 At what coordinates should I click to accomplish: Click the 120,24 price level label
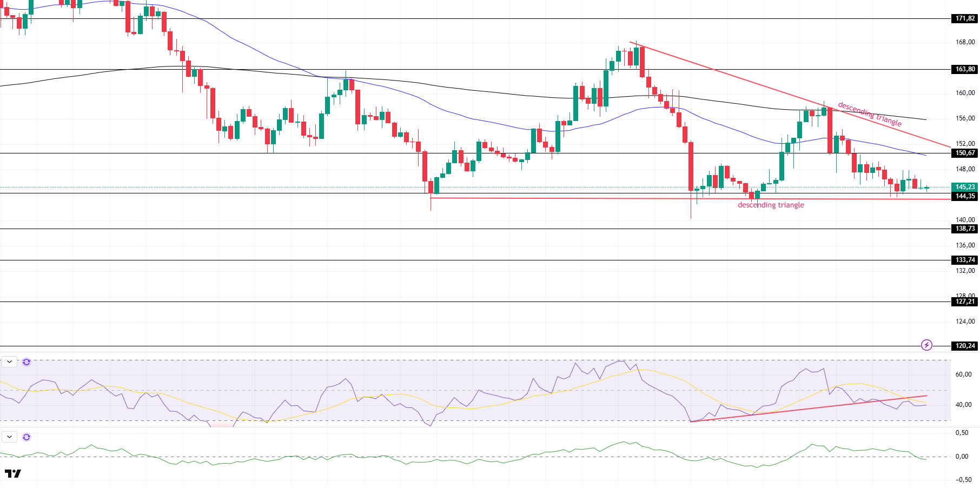[965, 346]
